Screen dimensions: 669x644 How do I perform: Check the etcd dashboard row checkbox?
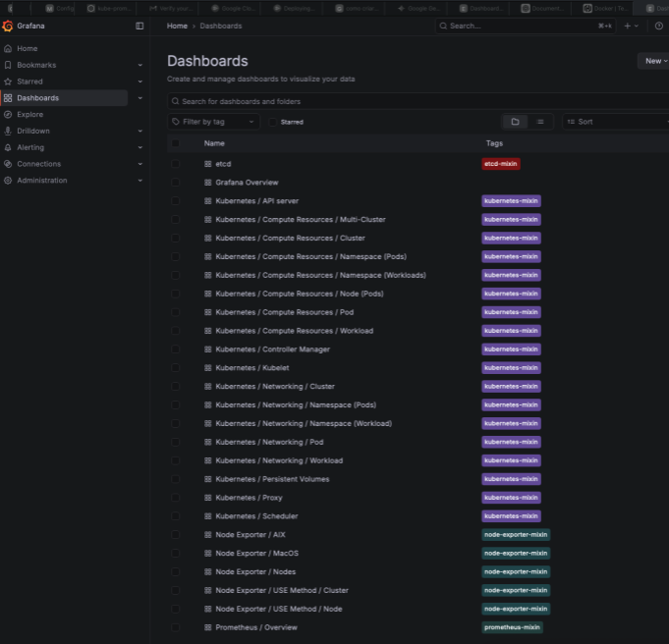(x=176, y=164)
